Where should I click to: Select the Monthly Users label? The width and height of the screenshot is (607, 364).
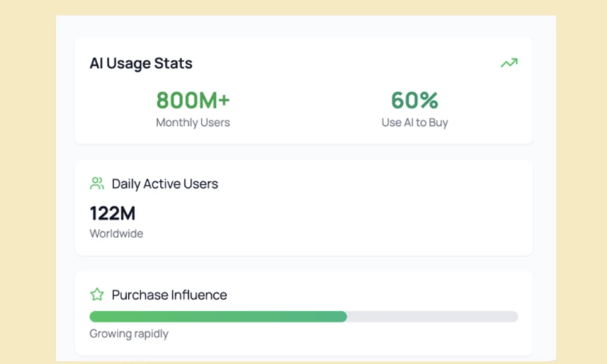click(x=193, y=122)
